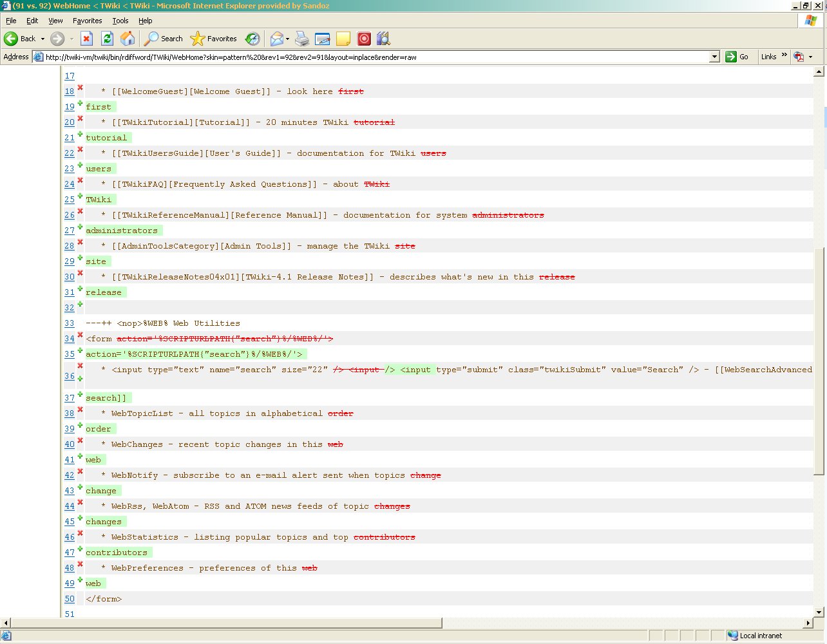Expand the Links toolbar chevron
The height and width of the screenshot is (644, 827).
pyautogui.click(x=784, y=55)
